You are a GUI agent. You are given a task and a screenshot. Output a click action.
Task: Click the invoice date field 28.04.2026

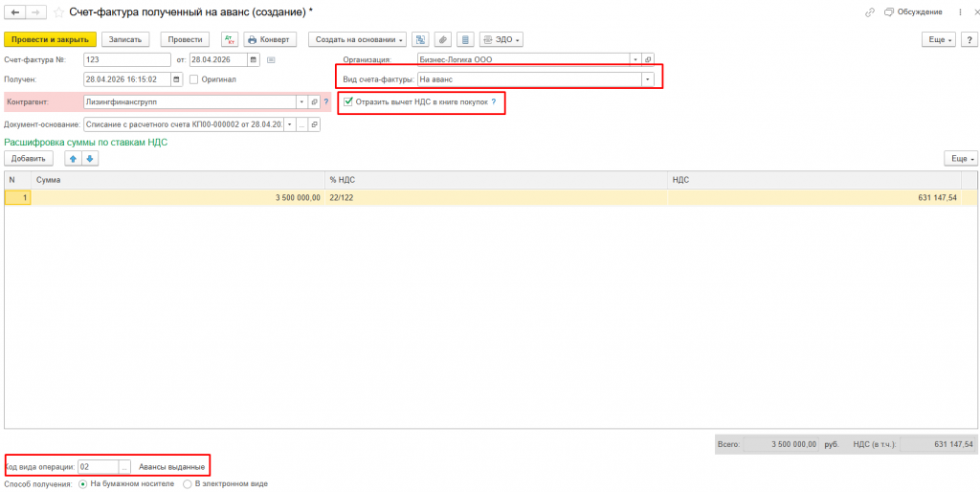[x=219, y=60]
